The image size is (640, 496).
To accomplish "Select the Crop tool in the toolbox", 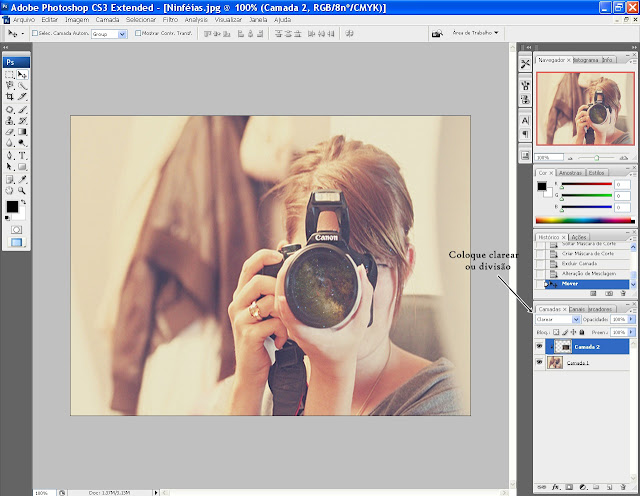I will click(x=10, y=98).
